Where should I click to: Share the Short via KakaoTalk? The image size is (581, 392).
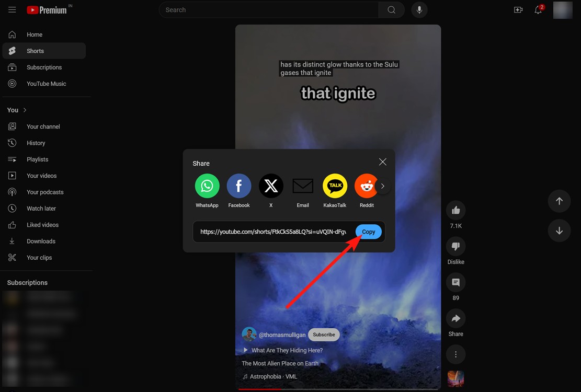tap(335, 186)
